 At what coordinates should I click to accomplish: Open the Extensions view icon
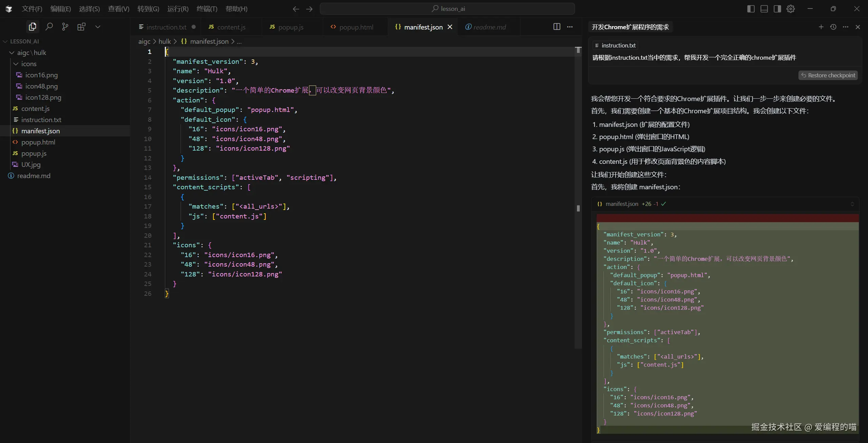click(81, 26)
